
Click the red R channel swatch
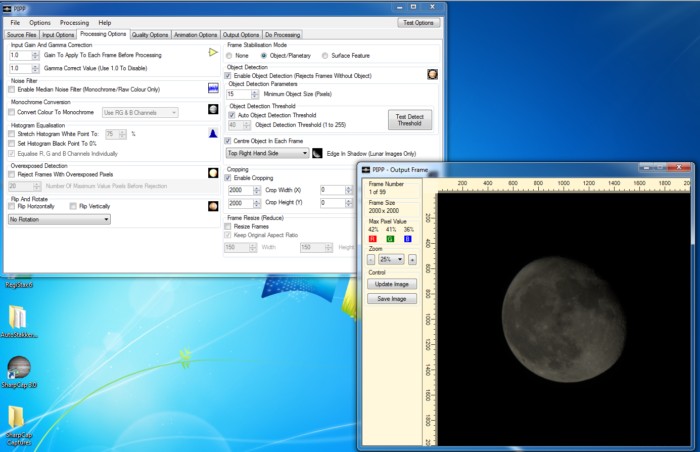373,238
